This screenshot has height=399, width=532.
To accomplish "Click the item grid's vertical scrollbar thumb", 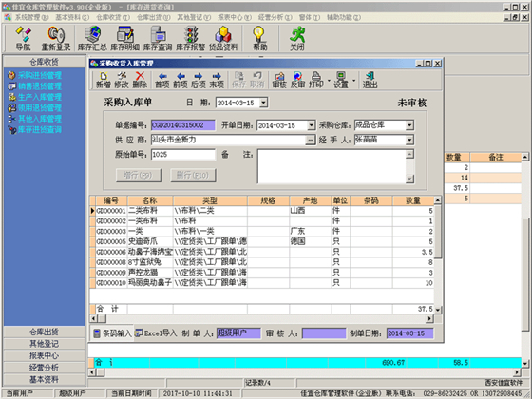I will [438, 232].
